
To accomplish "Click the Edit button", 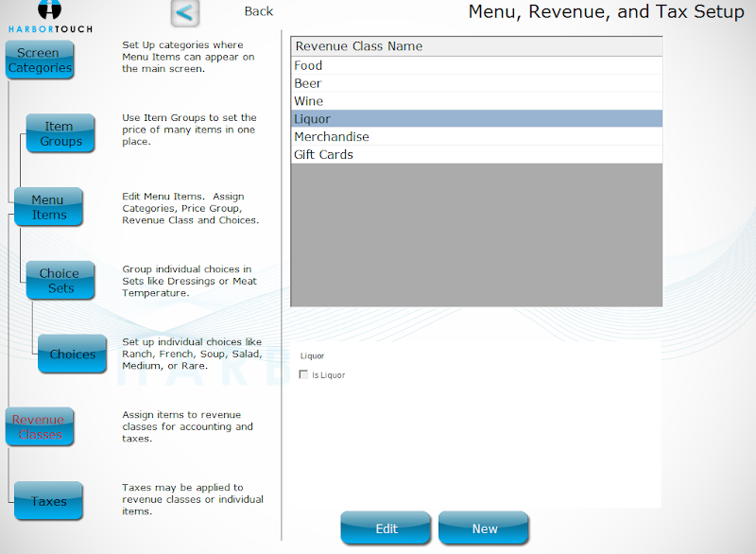I will pos(387,528).
